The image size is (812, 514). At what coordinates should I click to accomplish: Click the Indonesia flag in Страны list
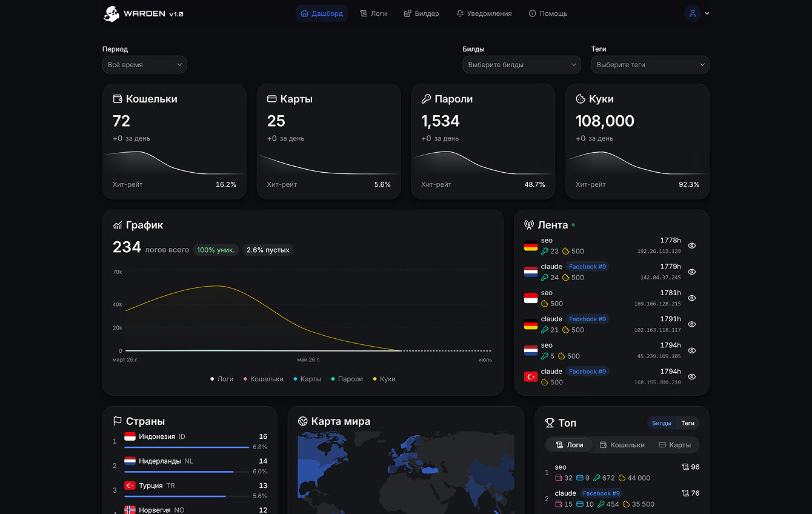pos(130,436)
